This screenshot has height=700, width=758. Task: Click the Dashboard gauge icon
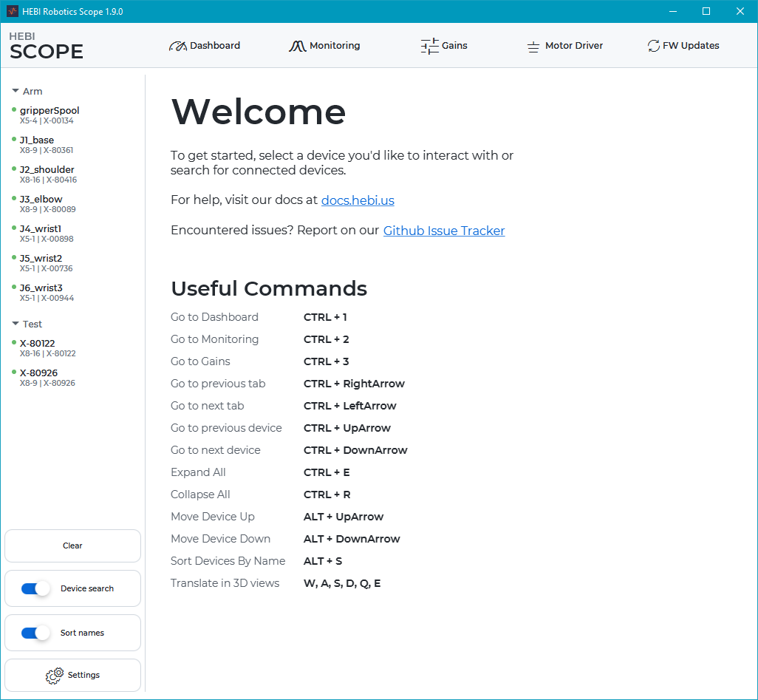pos(178,46)
